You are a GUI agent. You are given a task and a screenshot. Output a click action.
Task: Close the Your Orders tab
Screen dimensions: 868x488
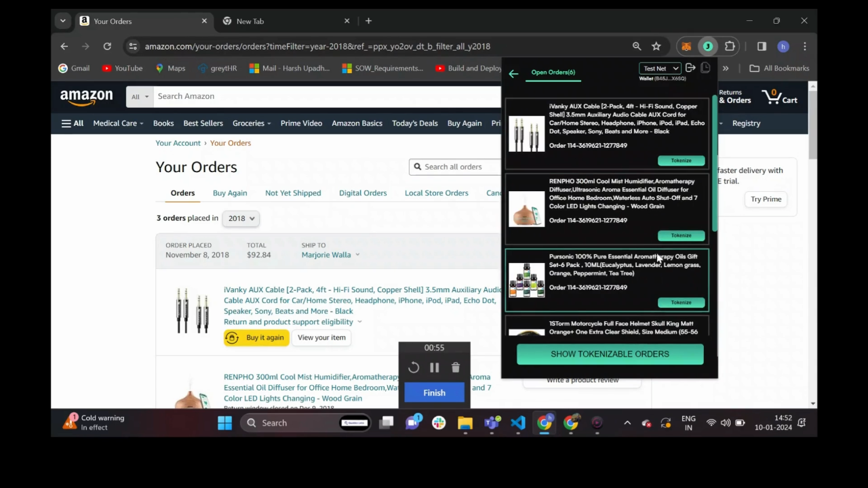coord(204,21)
